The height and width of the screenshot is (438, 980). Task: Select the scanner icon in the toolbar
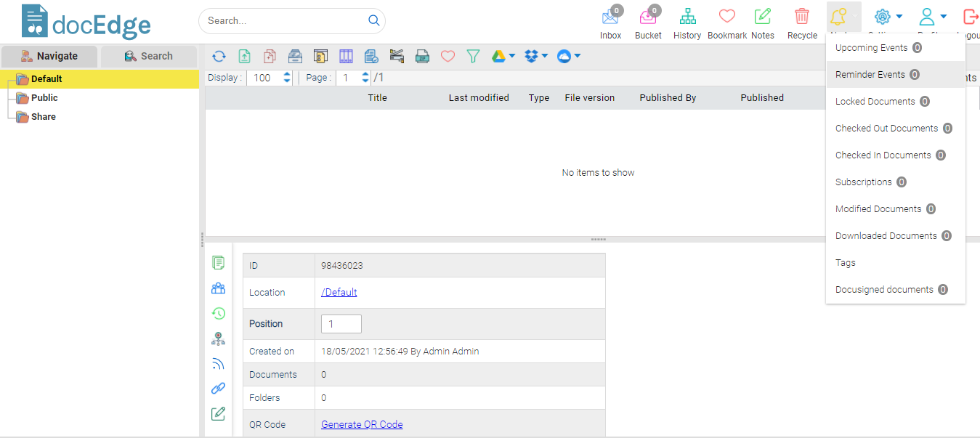397,56
